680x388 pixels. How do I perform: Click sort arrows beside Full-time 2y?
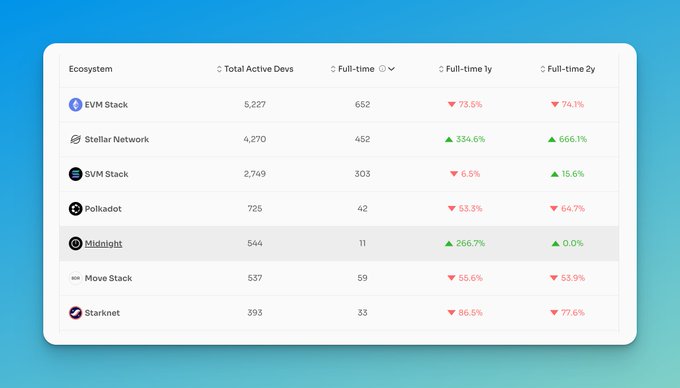click(x=543, y=69)
